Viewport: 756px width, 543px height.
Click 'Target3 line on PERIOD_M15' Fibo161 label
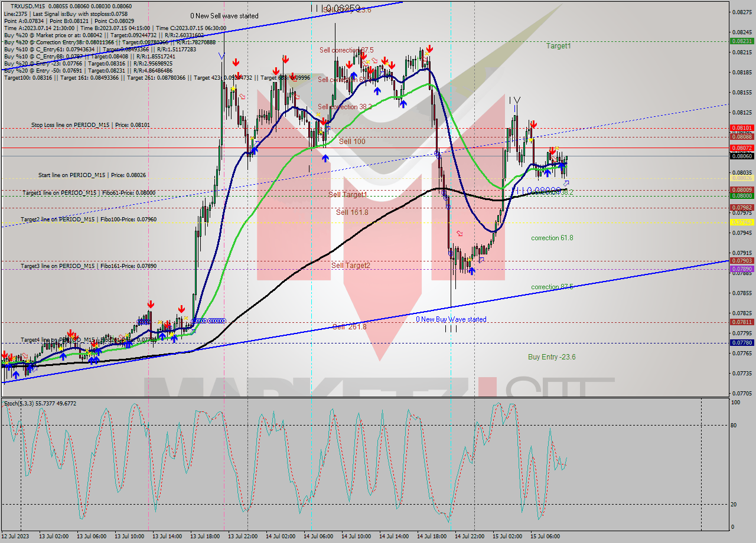pos(89,266)
